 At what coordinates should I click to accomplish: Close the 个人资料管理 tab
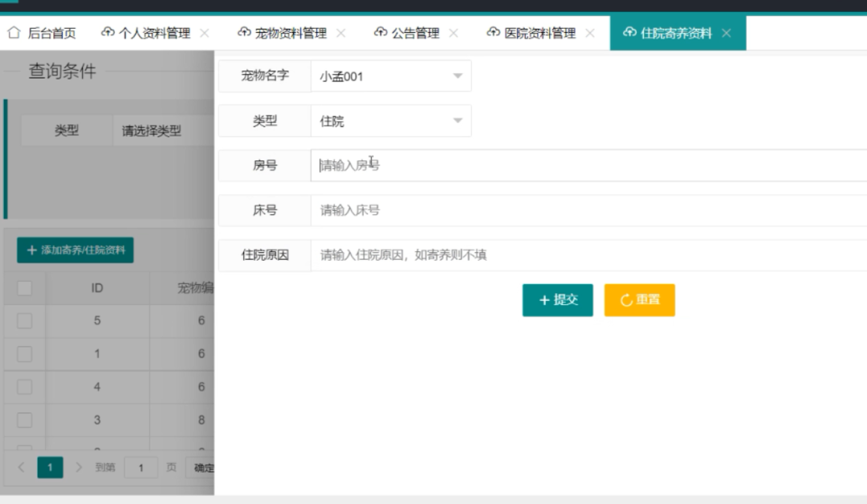click(x=205, y=33)
